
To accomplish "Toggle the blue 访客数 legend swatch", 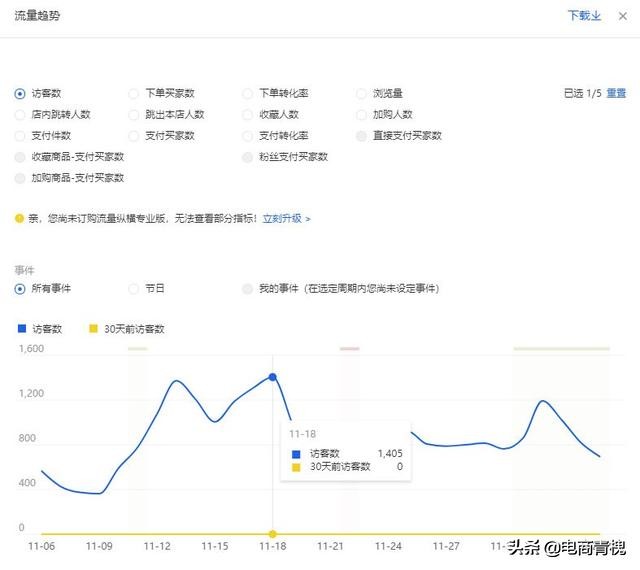I will coord(22,329).
